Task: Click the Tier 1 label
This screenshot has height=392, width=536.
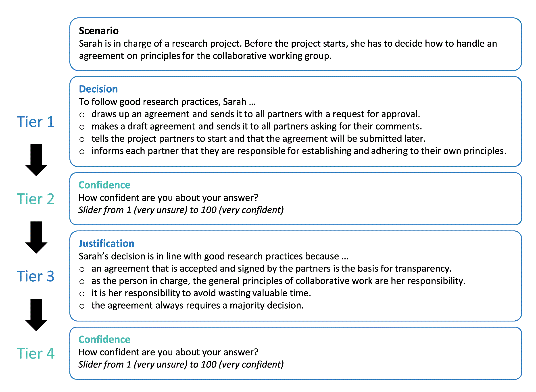Action: [35, 122]
